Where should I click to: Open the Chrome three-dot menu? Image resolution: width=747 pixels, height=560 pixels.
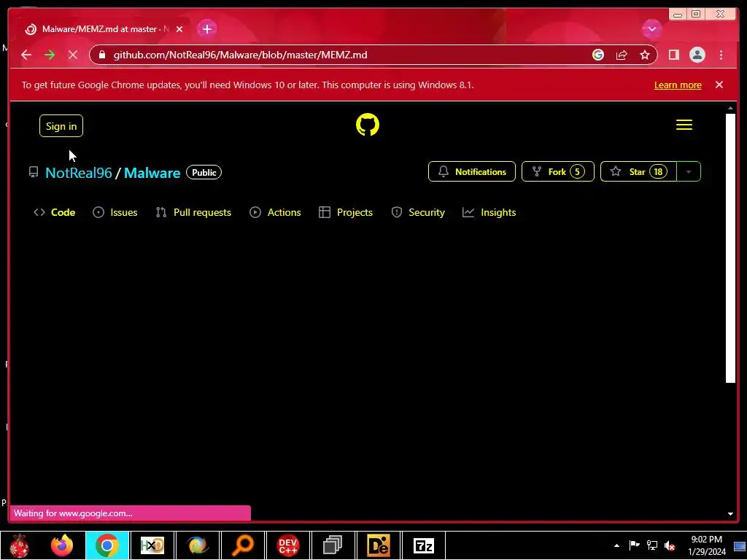click(721, 55)
